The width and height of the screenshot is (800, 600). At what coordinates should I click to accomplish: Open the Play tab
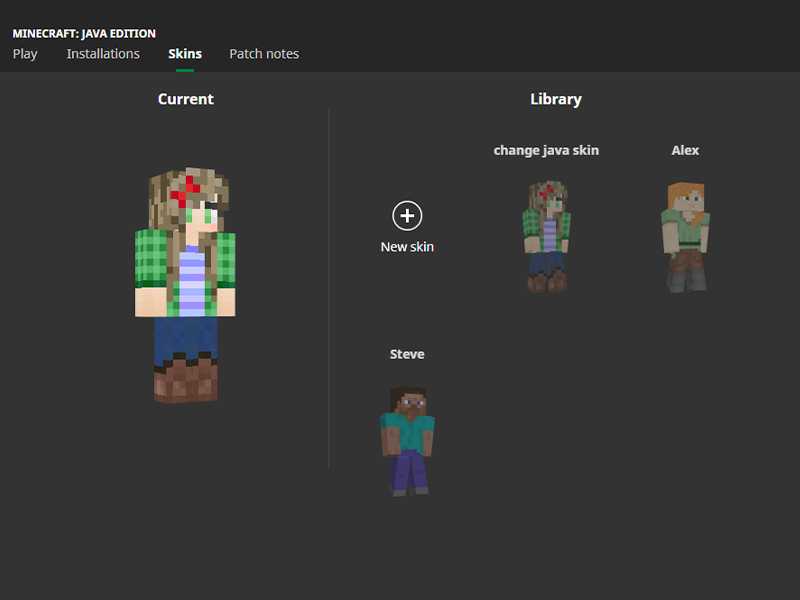[x=25, y=54]
